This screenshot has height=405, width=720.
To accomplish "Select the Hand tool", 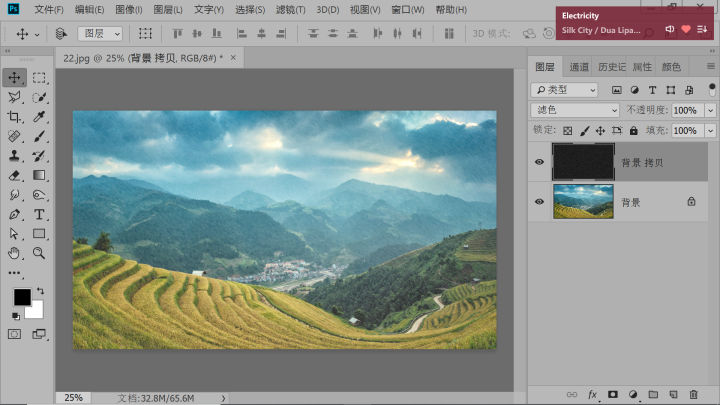I will pos(15,253).
